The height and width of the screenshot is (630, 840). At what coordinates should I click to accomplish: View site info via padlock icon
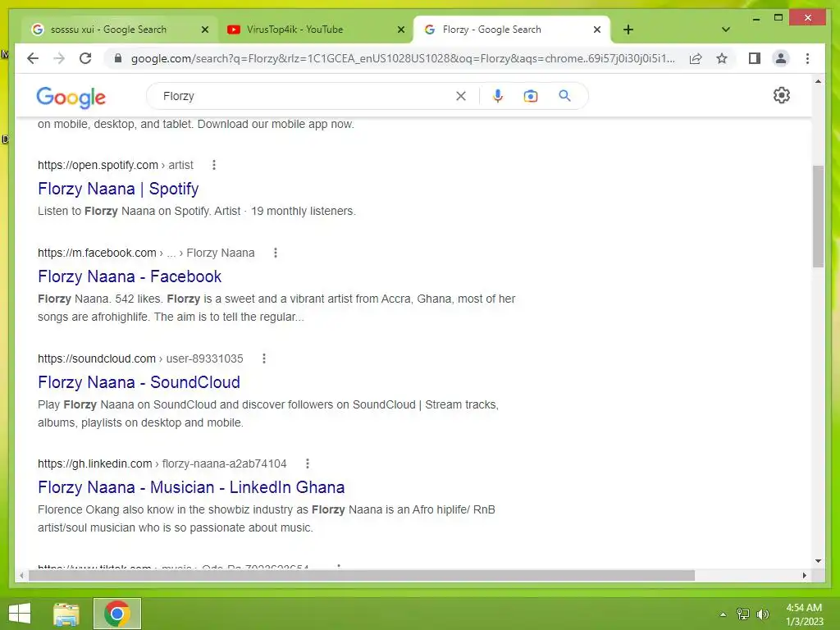(118, 58)
